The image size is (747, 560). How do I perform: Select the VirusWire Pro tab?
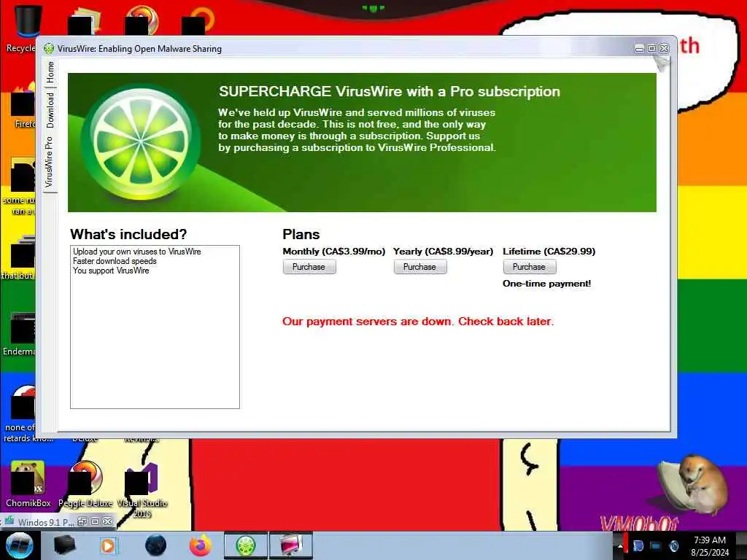(x=50, y=163)
